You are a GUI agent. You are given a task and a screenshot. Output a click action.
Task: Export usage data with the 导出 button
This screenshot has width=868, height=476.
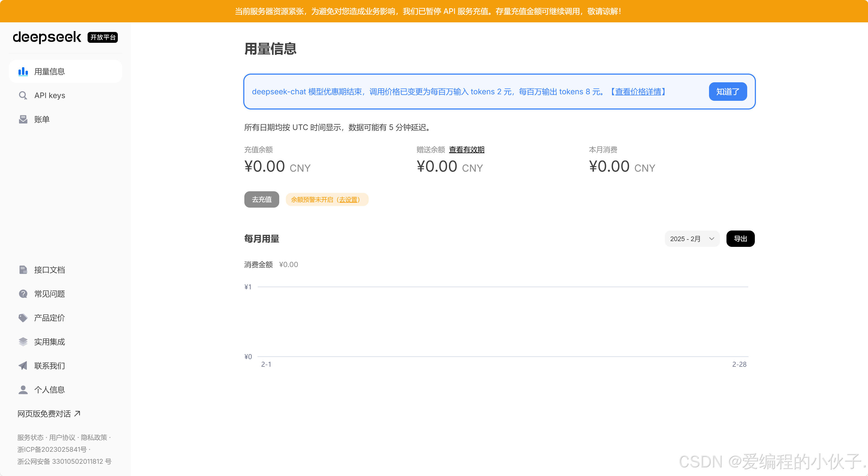[x=740, y=238]
